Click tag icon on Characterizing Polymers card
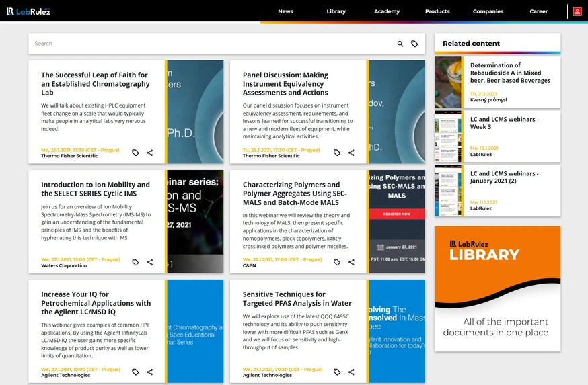 point(337,262)
